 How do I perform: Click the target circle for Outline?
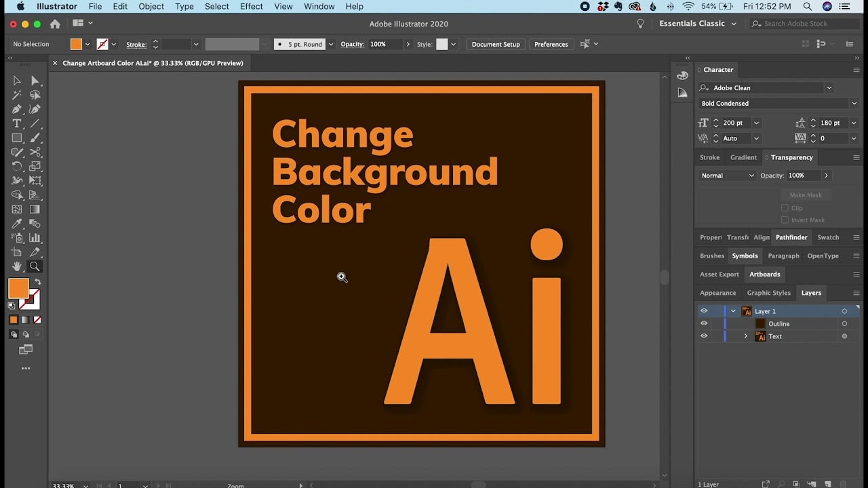tap(844, 324)
